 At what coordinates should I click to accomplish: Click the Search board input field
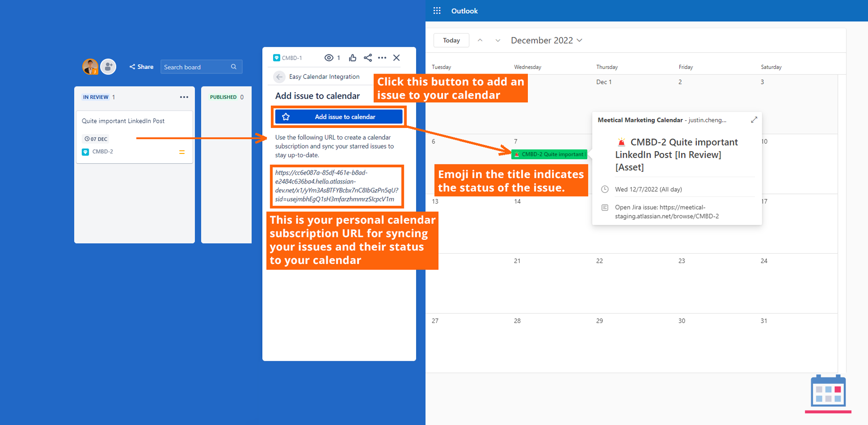click(201, 67)
